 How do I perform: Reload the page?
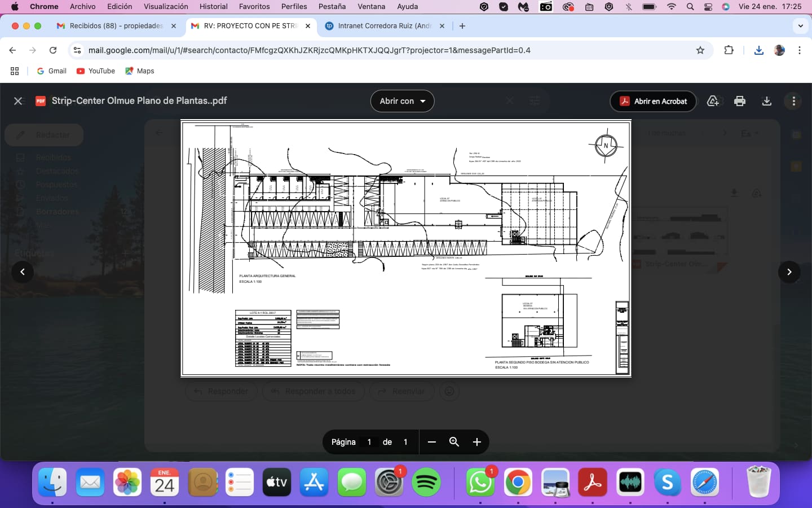(x=53, y=50)
